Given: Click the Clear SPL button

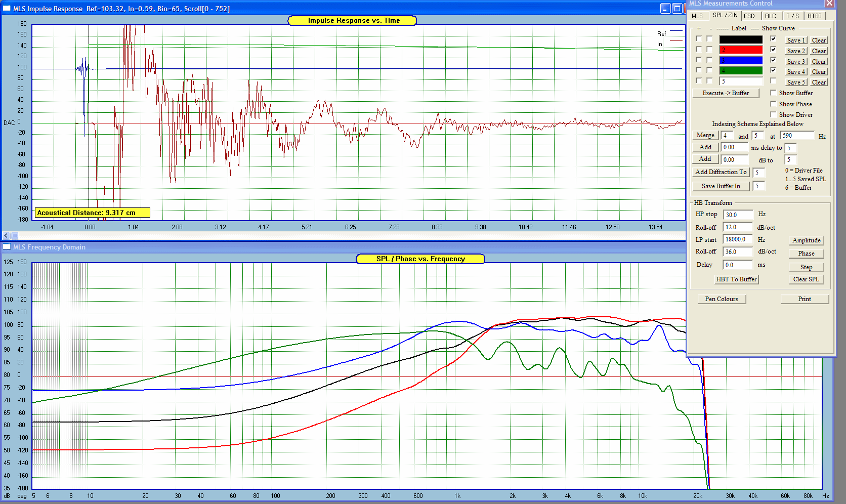Looking at the screenshot, I should pyautogui.click(x=806, y=279).
